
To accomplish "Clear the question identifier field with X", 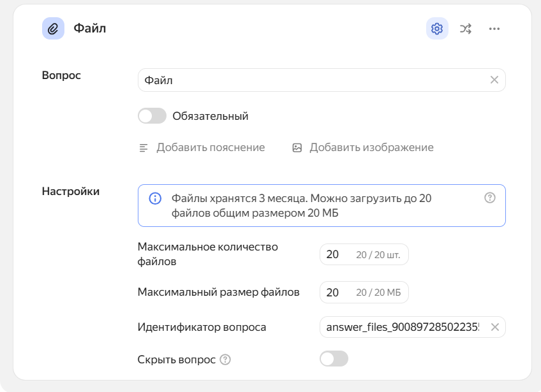I will click(x=494, y=327).
